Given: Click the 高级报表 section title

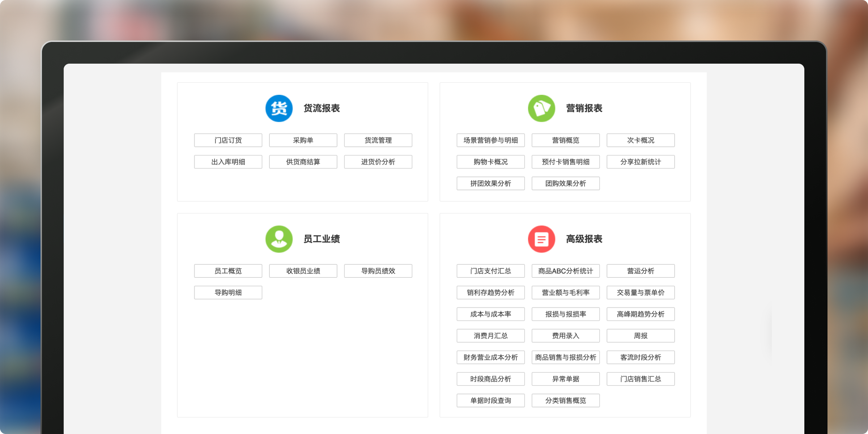Looking at the screenshot, I should 584,239.
